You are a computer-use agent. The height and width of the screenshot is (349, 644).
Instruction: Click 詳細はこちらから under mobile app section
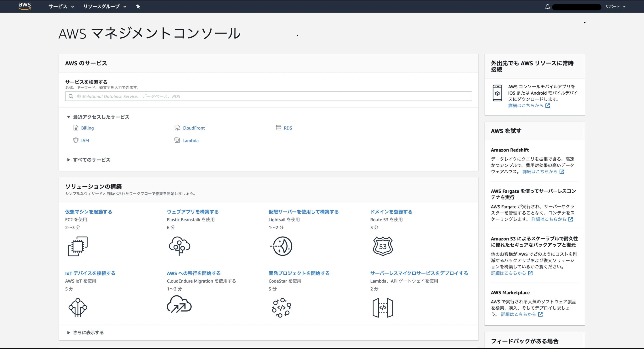point(526,106)
